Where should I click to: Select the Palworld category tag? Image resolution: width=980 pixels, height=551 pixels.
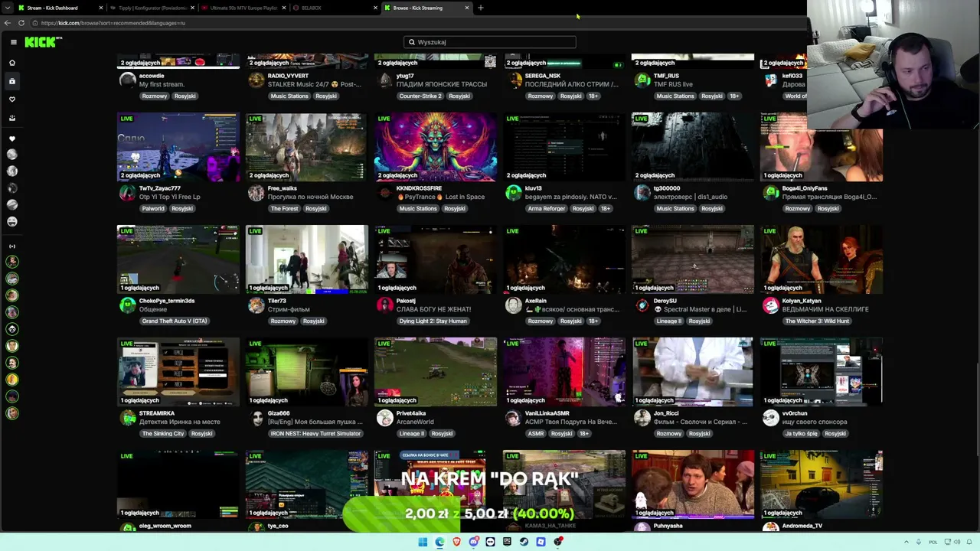(153, 209)
